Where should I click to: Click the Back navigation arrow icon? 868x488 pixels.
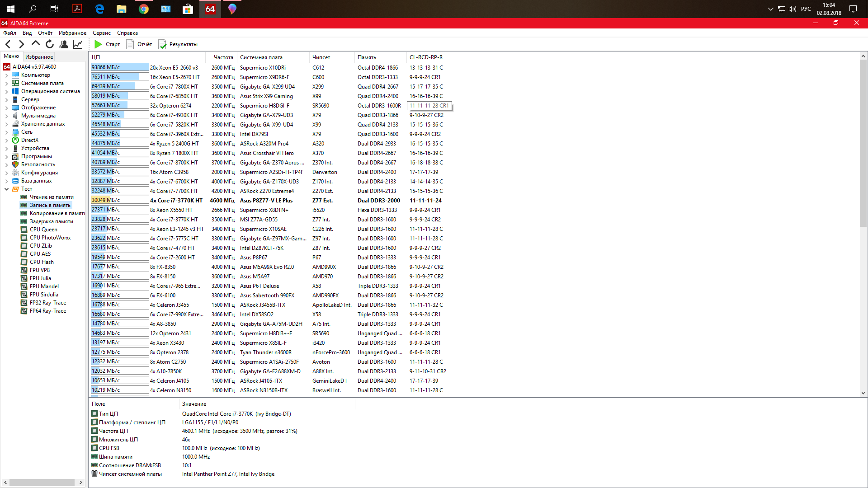click(x=8, y=44)
